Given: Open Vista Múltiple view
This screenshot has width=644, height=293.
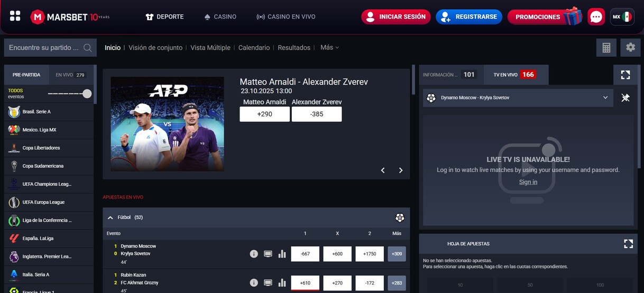Looking at the screenshot, I should (210, 48).
